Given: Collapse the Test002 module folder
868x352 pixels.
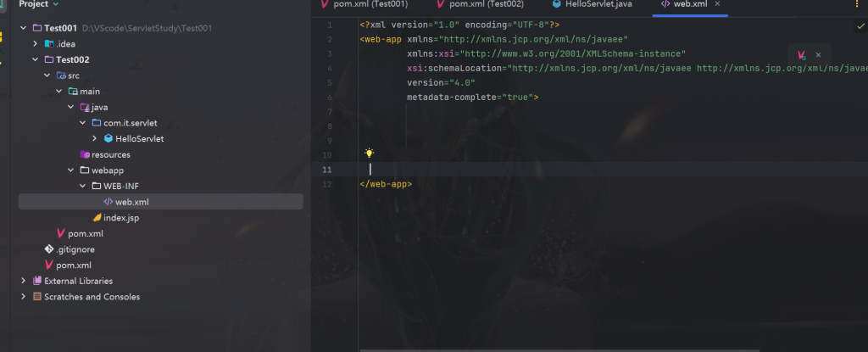Looking at the screenshot, I should 35,59.
